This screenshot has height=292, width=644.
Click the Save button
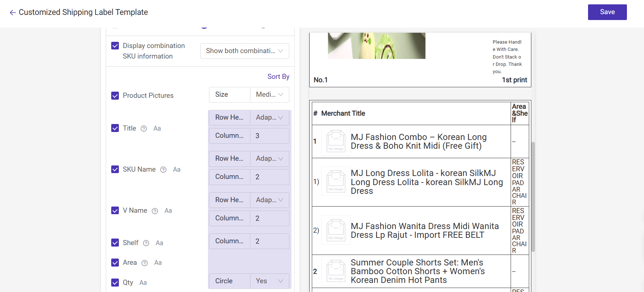(x=607, y=12)
